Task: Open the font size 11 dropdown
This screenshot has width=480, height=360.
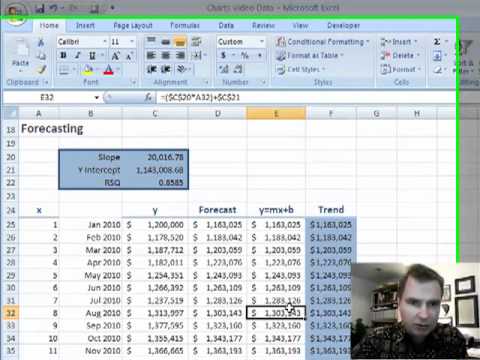Action: (132, 42)
